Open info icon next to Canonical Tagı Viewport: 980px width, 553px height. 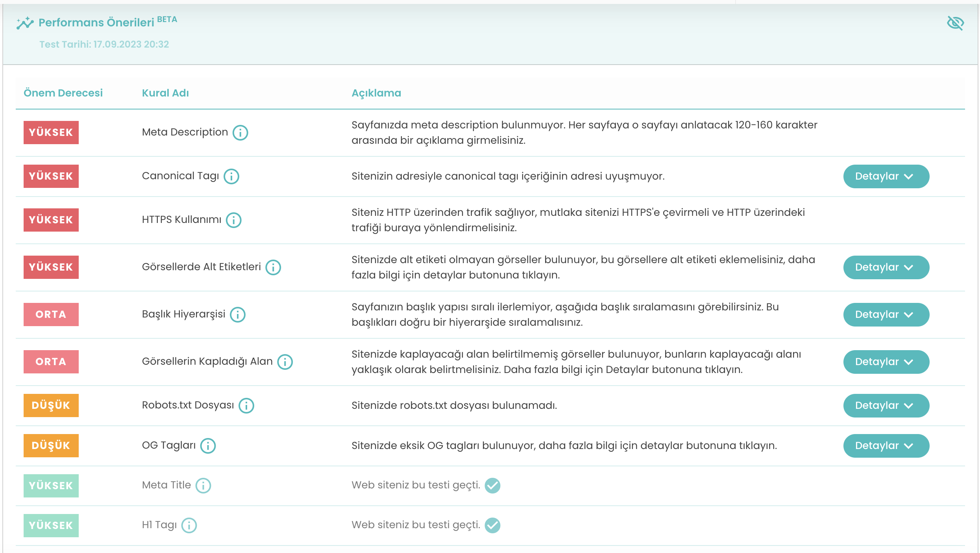231,176
